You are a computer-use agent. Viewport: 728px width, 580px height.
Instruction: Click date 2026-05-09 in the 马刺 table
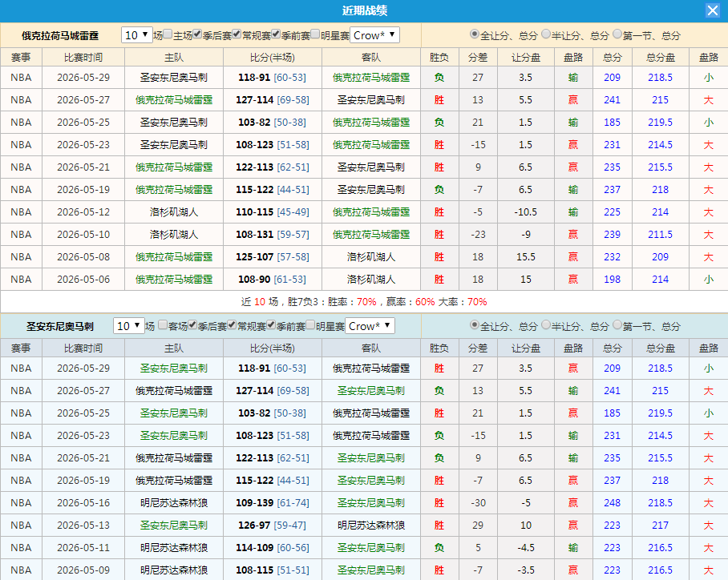(x=83, y=570)
